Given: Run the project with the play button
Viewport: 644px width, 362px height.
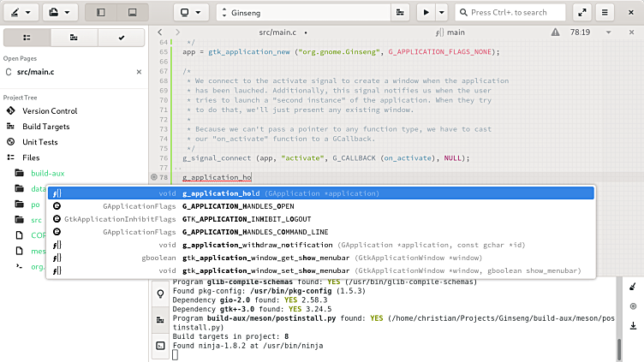Looking at the screenshot, I should pyautogui.click(x=426, y=13).
